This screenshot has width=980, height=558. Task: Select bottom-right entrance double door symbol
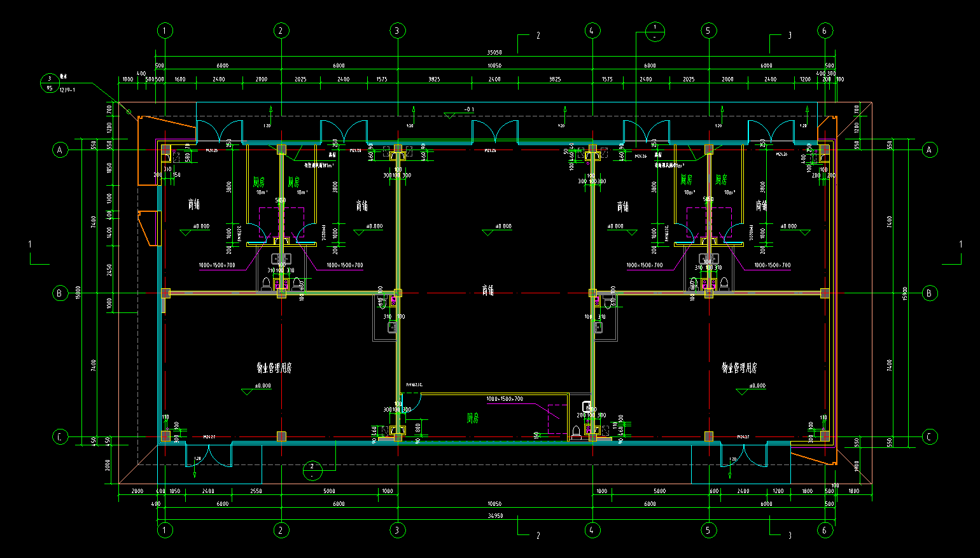pyautogui.click(x=743, y=455)
